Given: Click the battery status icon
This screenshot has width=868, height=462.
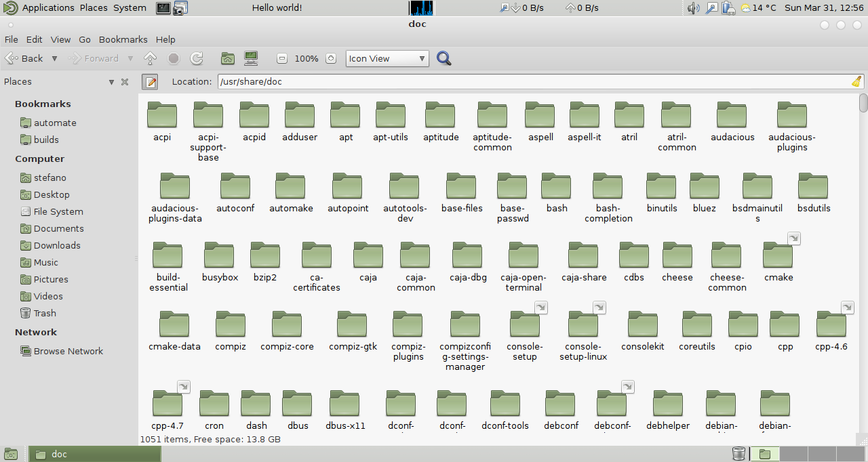Looking at the screenshot, I should tap(728, 7).
